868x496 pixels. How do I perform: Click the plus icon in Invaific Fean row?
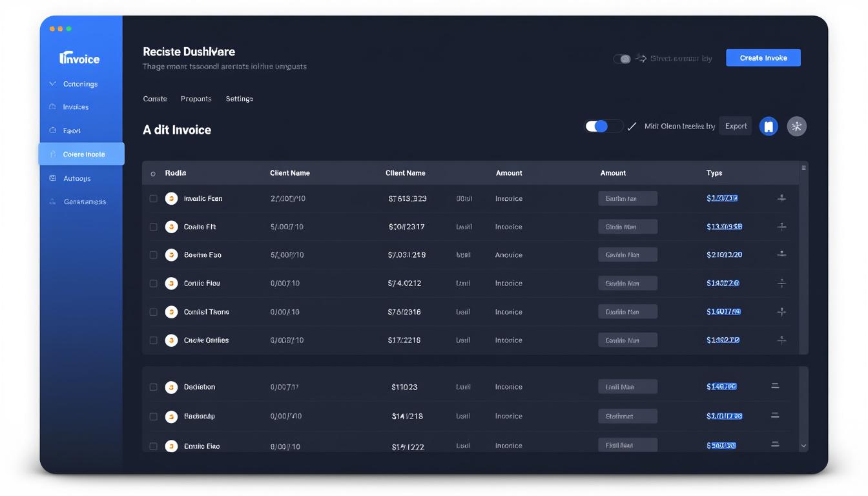click(781, 198)
